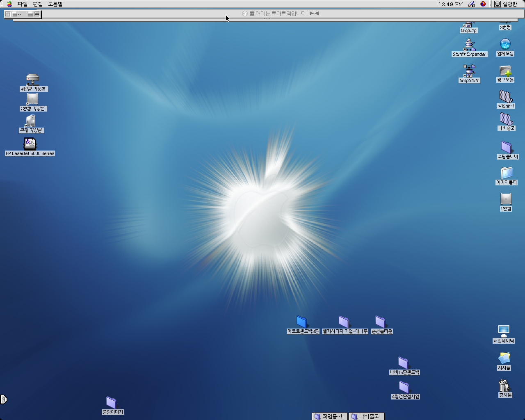Expand the 나비출고 pop-up window tab
This screenshot has height=420, width=525.
(x=367, y=416)
